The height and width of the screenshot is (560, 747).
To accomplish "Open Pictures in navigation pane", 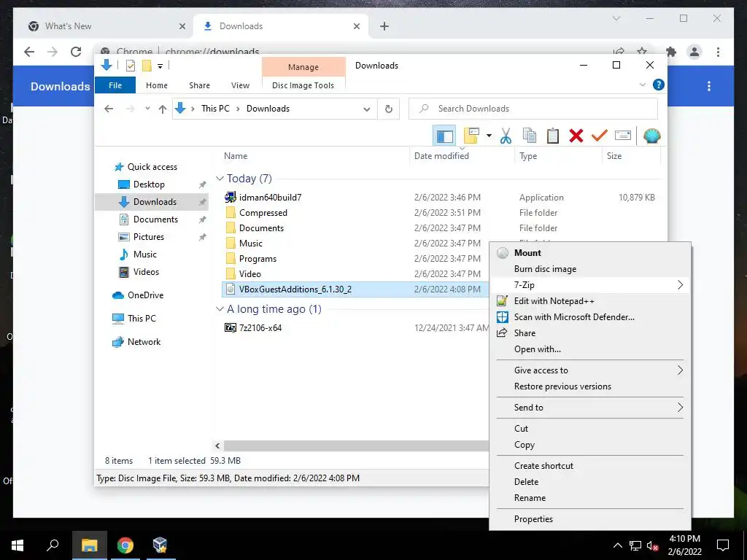I will click(148, 237).
